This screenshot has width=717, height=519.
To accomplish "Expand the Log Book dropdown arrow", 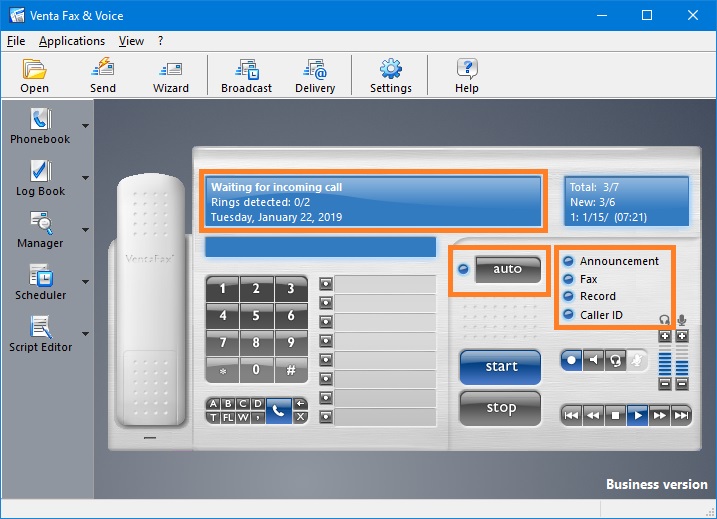I will [x=86, y=178].
